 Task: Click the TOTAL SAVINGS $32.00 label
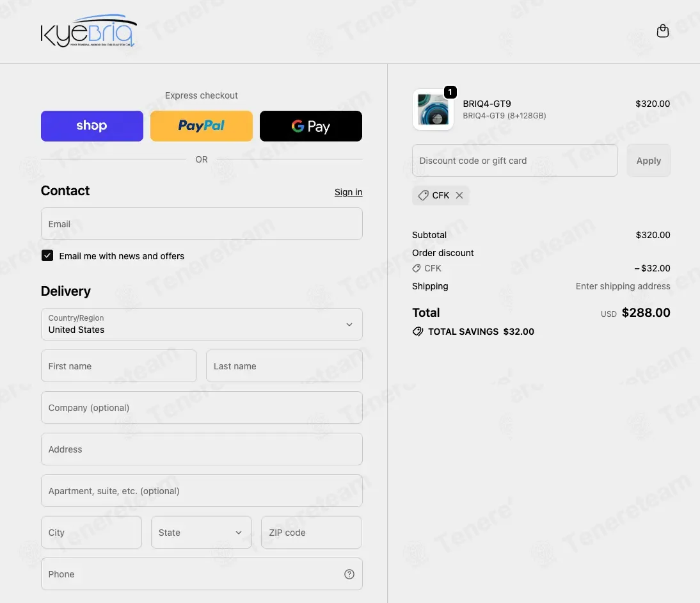(481, 332)
